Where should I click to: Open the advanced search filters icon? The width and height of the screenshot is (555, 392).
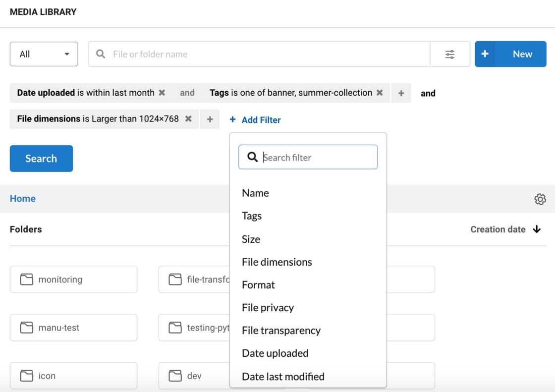450,54
